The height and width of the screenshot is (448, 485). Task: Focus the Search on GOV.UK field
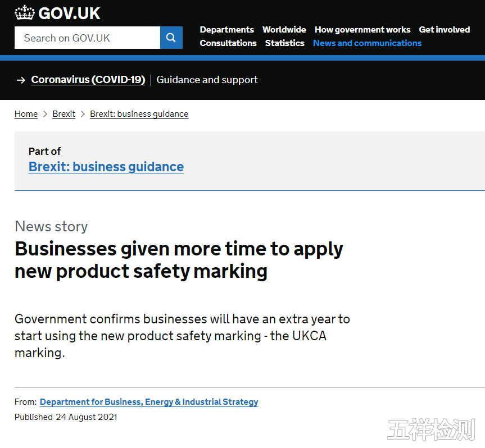coord(87,38)
